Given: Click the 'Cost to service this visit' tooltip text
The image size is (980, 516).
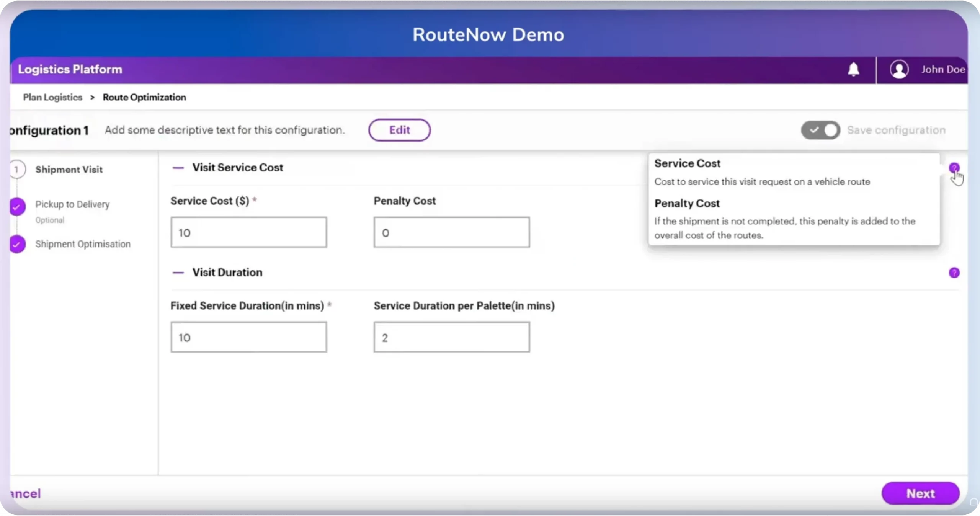Looking at the screenshot, I should pos(762,182).
